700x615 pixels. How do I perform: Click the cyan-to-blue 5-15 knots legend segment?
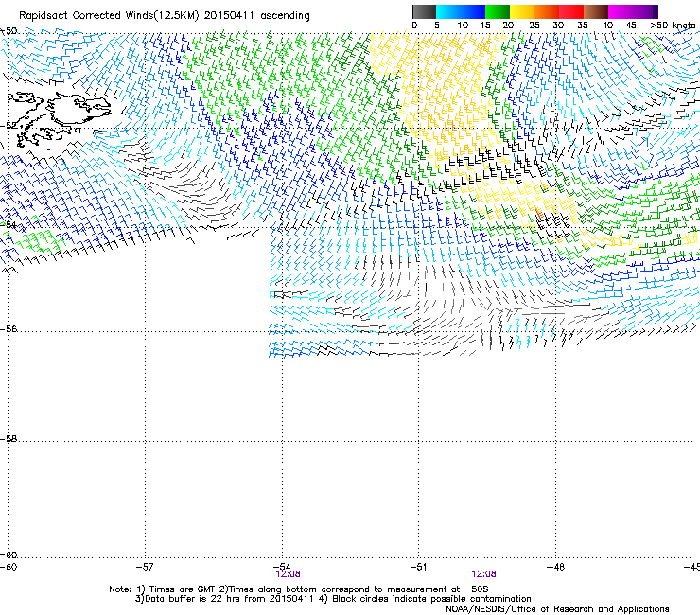pos(461,11)
